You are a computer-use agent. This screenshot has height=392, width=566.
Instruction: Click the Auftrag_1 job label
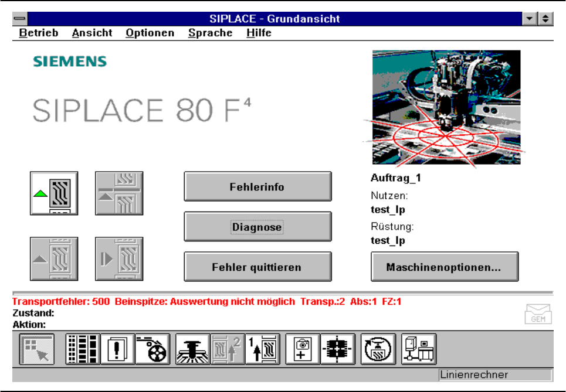tap(396, 178)
